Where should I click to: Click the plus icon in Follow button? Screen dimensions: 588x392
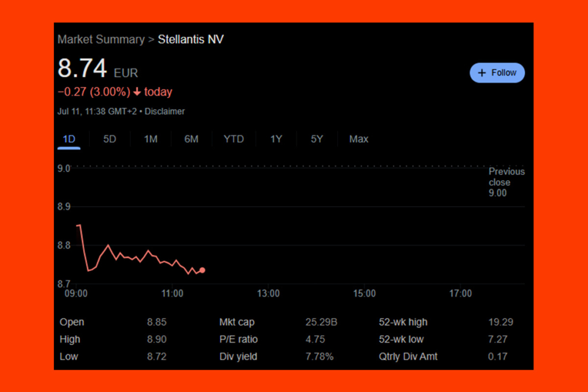482,73
